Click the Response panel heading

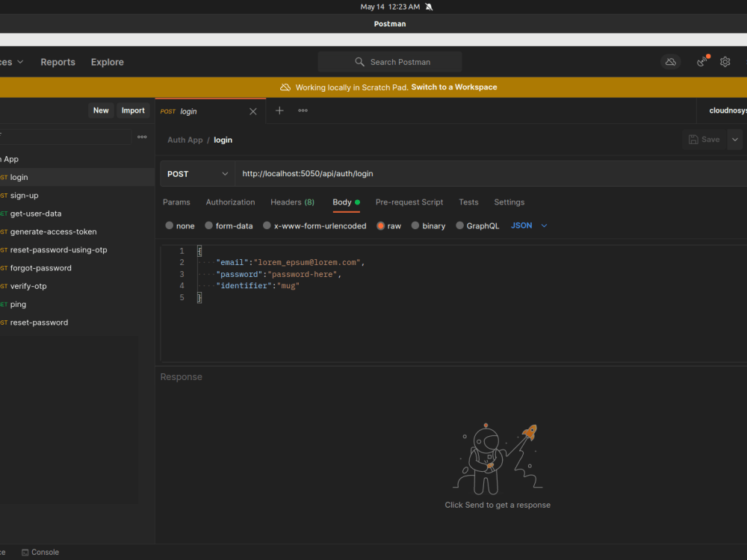tap(181, 377)
